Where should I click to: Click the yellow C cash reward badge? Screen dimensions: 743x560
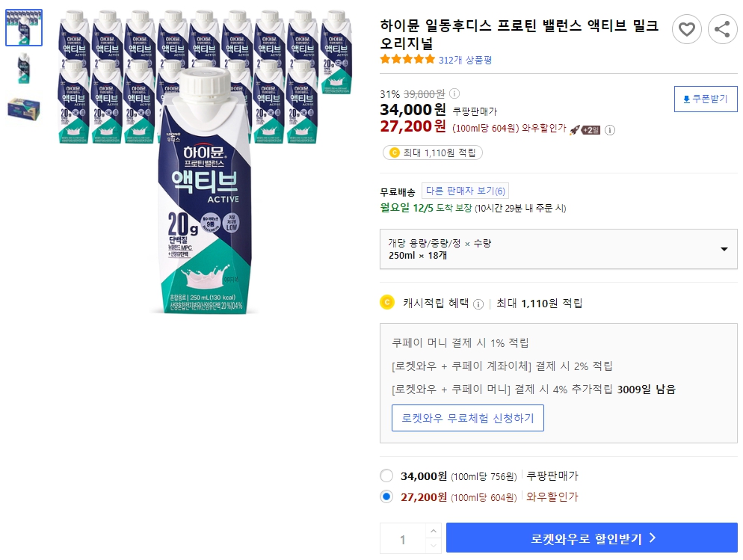click(394, 151)
